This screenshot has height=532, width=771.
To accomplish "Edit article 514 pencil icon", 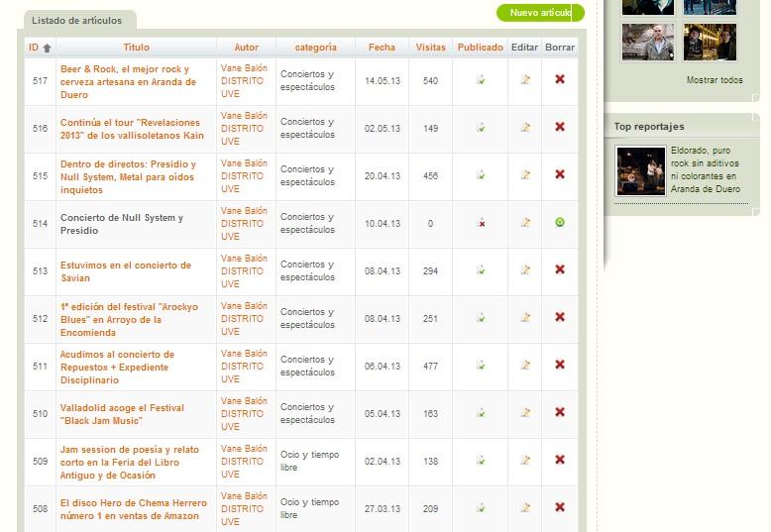I will (x=525, y=222).
